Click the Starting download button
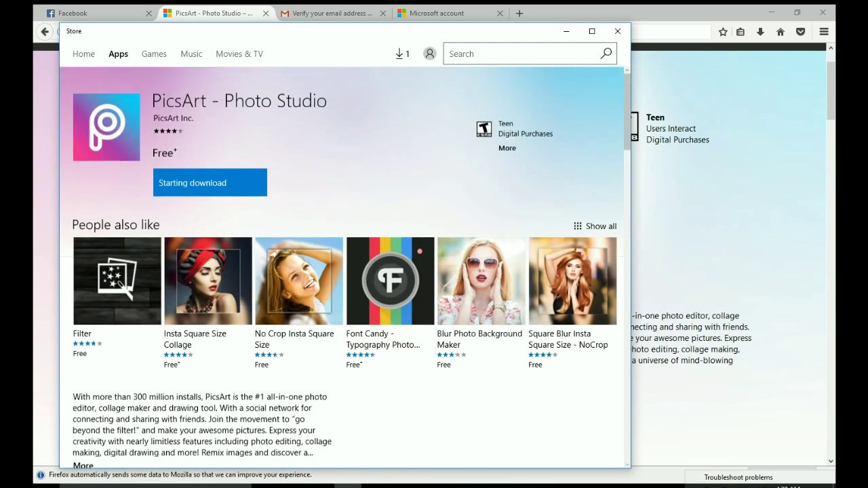The image size is (868, 488). pos(210,183)
